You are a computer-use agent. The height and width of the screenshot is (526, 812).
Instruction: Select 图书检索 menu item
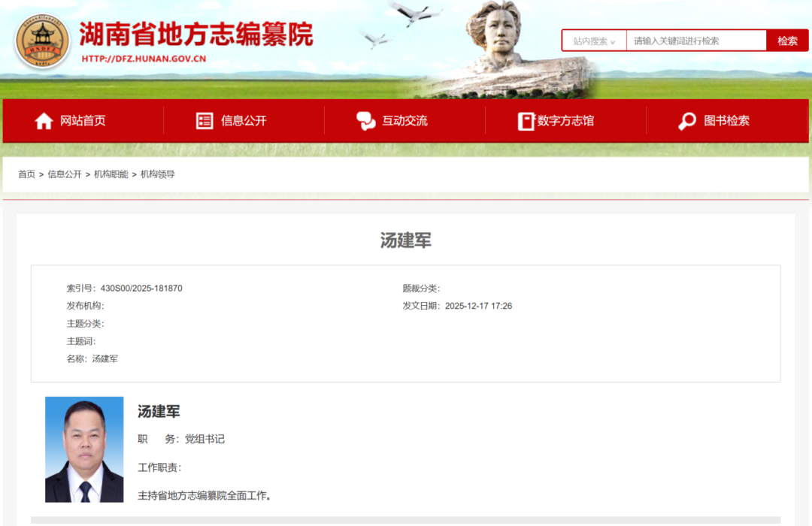click(x=726, y=121)
